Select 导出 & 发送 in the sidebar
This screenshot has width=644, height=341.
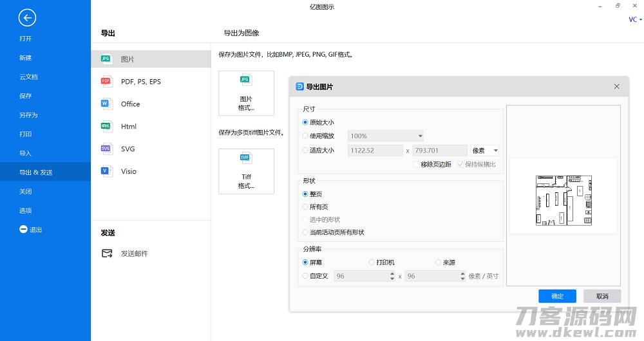click(x=45, y=172)
